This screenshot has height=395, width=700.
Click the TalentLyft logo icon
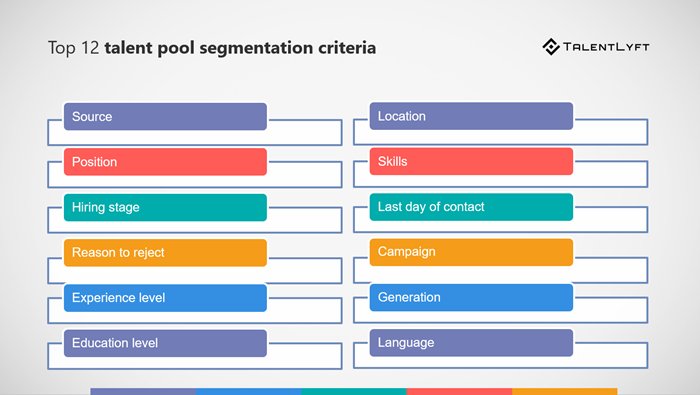[x=551, y=47]
